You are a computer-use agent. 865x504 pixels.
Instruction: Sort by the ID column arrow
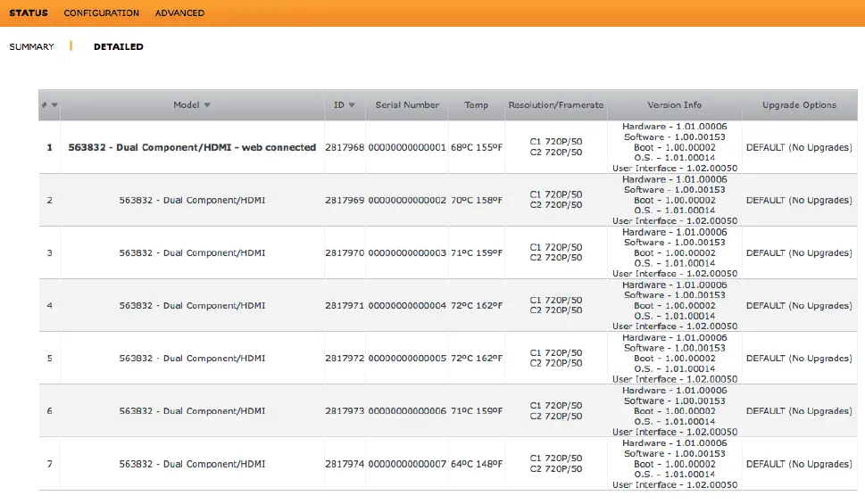pyautogui.click(x=352, y=105)
